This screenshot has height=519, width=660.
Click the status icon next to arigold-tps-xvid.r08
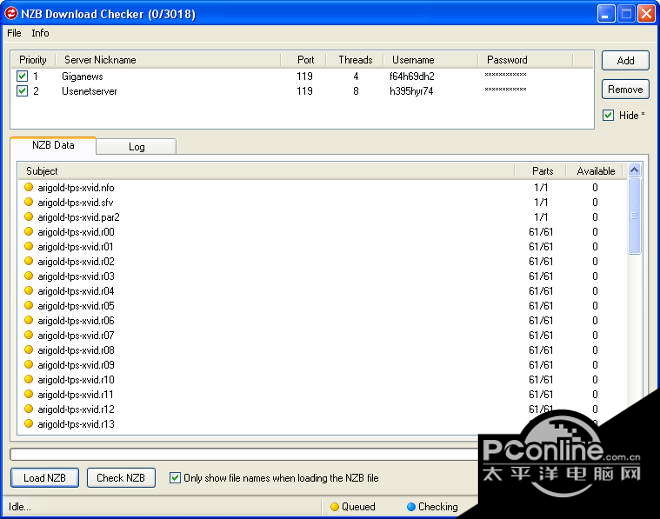click(29, 349)
